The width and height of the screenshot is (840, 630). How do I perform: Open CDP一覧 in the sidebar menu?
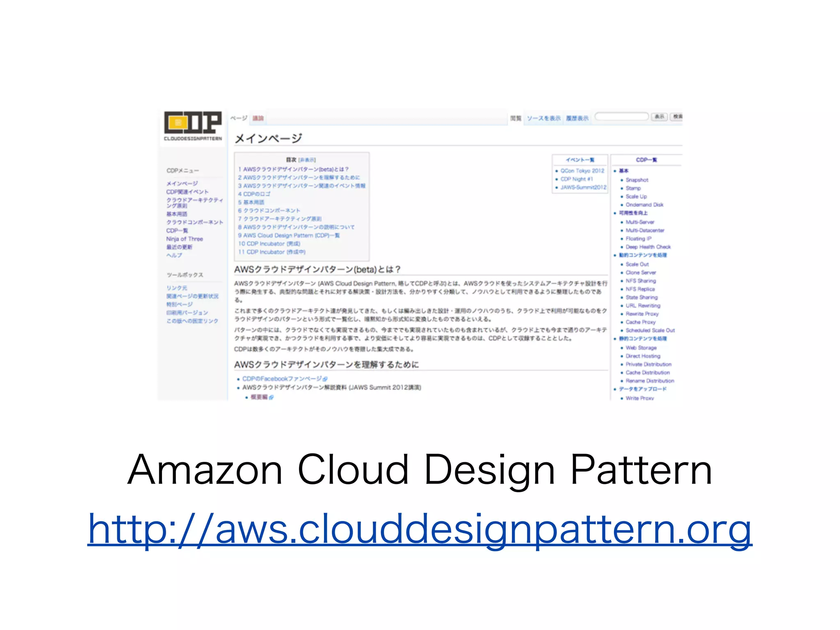click(177, 231)
